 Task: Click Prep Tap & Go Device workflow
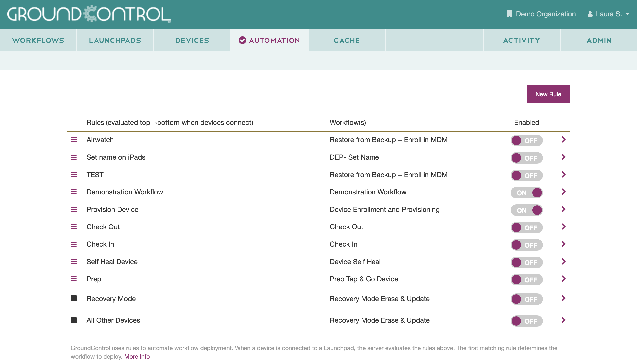[x=364, y=279]
